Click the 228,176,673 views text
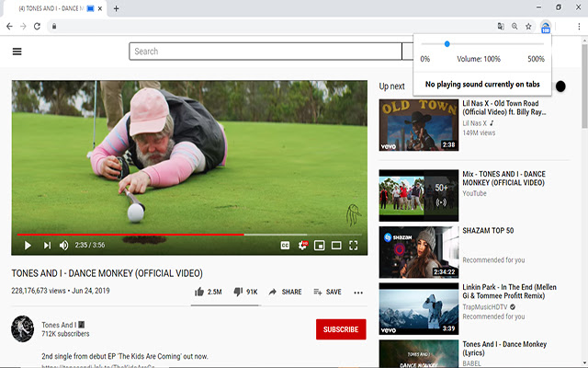 39,291
